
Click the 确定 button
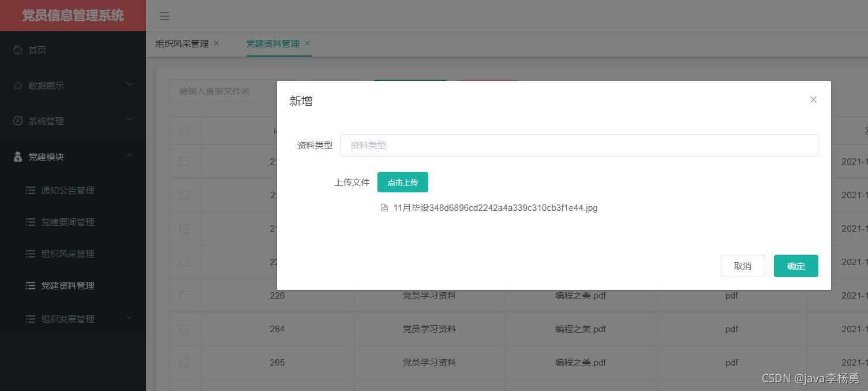(796, 266)
